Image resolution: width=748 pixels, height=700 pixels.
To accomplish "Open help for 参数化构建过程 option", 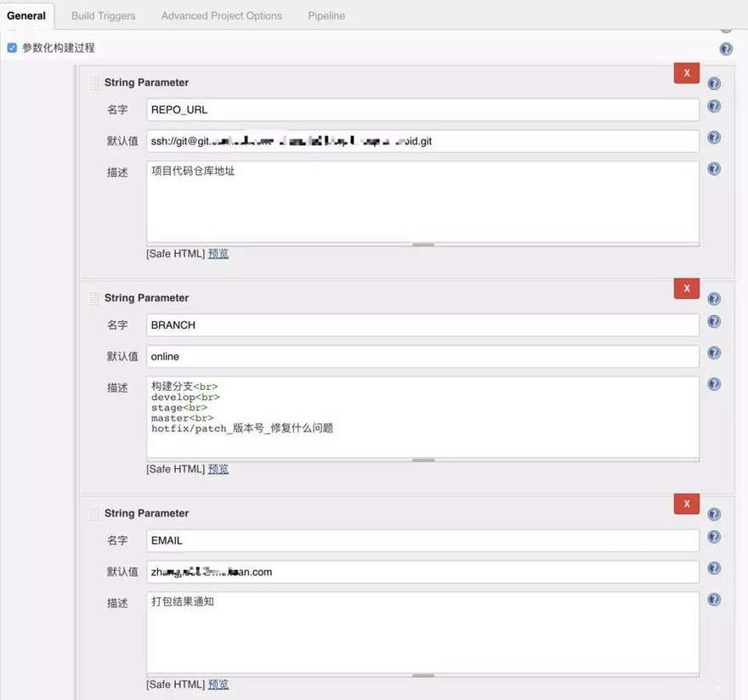I will 726,48.
